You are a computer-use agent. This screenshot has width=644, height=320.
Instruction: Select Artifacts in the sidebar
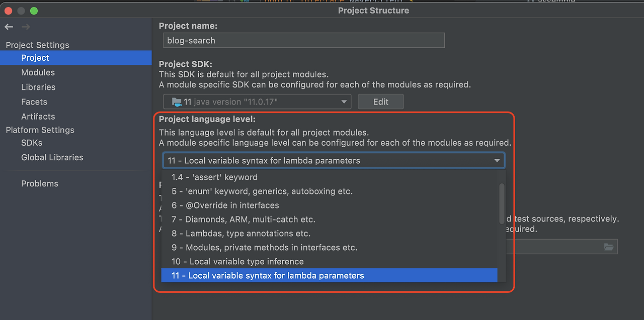coord(38,116)
